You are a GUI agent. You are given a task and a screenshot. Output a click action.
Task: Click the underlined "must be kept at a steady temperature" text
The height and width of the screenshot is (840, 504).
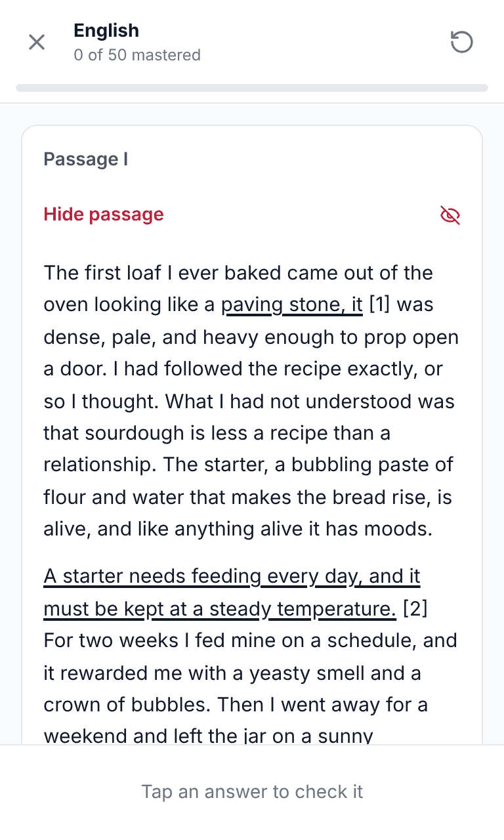[x=220, y=608]
